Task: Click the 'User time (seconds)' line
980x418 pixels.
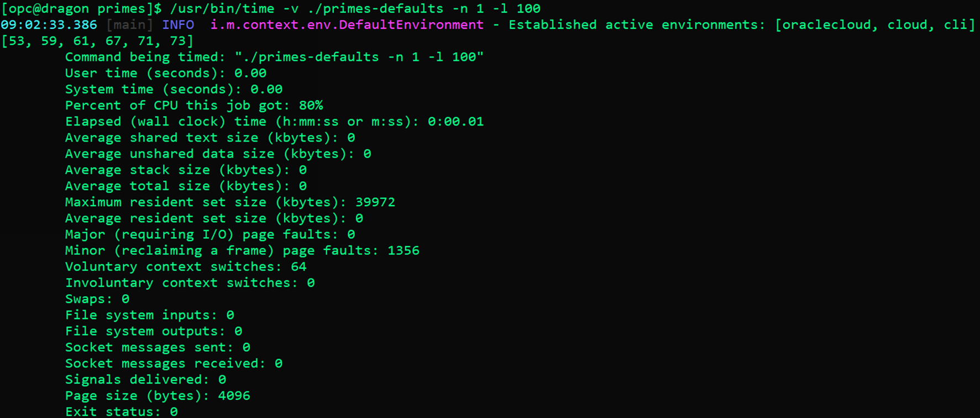Action: [165, 73]
